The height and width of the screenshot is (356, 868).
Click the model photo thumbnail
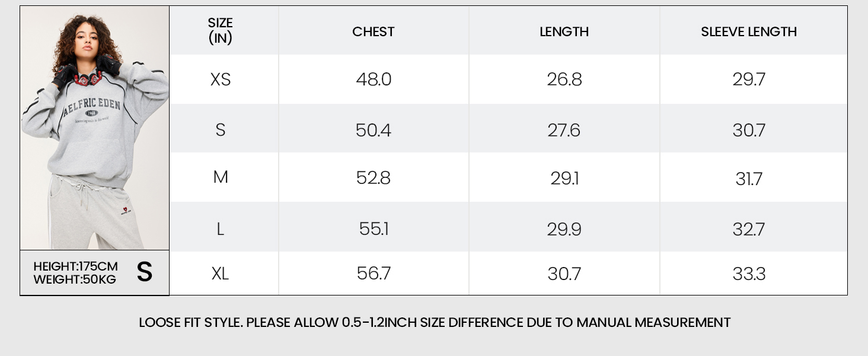[95, 128]
